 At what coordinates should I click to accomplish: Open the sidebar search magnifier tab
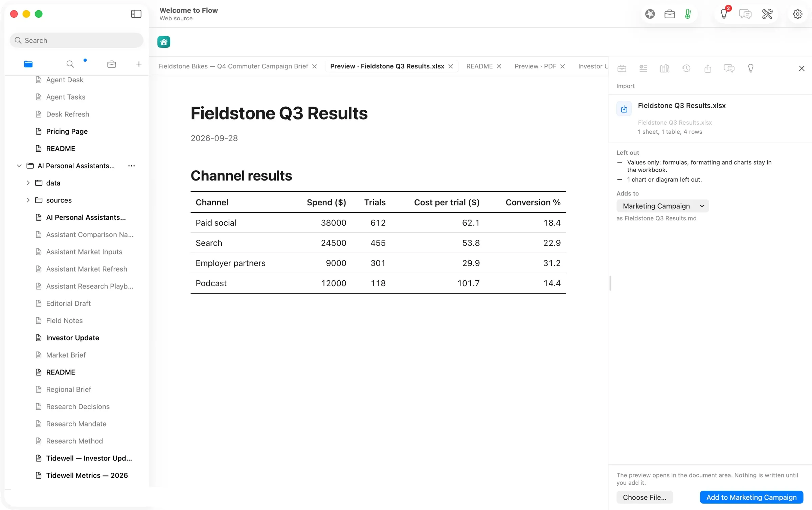point(70,64)
